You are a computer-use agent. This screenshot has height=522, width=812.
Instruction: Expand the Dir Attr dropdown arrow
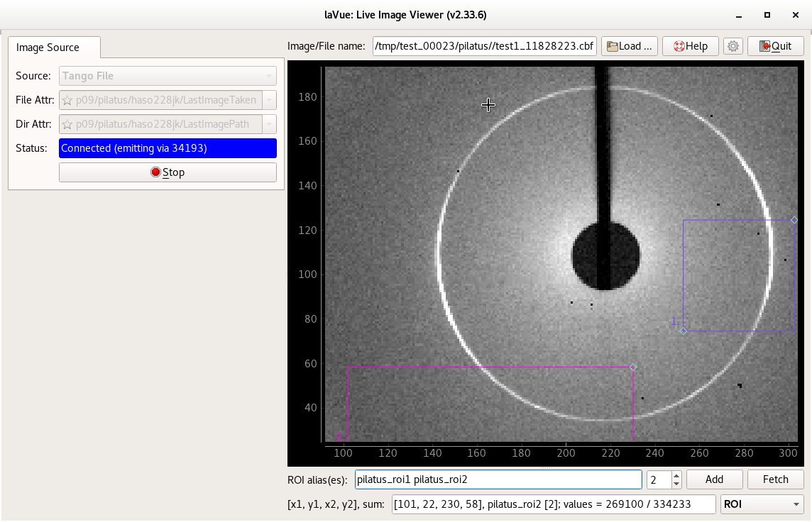(x=269, y=124)
